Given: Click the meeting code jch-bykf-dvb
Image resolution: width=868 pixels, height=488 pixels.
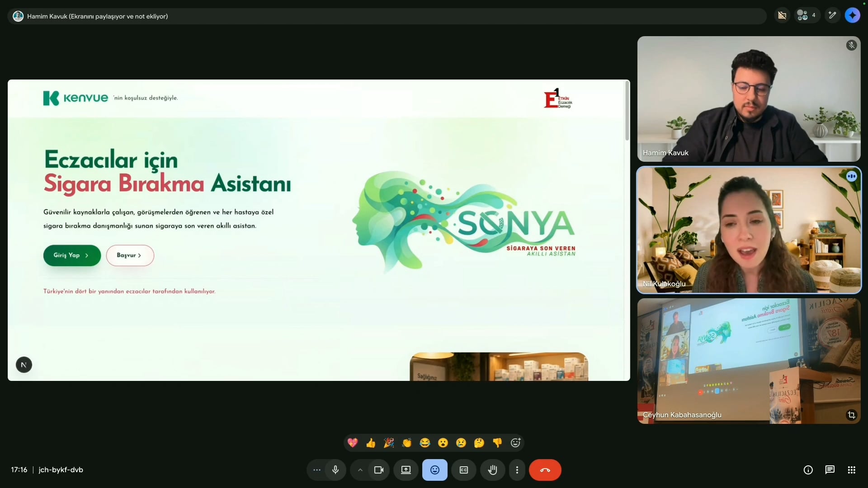Looking at the screenshot, I should pyautogui.click(x=61, y=470).
